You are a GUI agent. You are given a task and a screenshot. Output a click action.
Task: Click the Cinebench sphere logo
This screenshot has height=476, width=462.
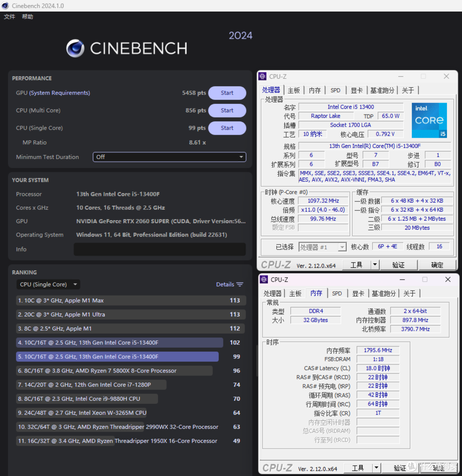[x=75, y=48]
